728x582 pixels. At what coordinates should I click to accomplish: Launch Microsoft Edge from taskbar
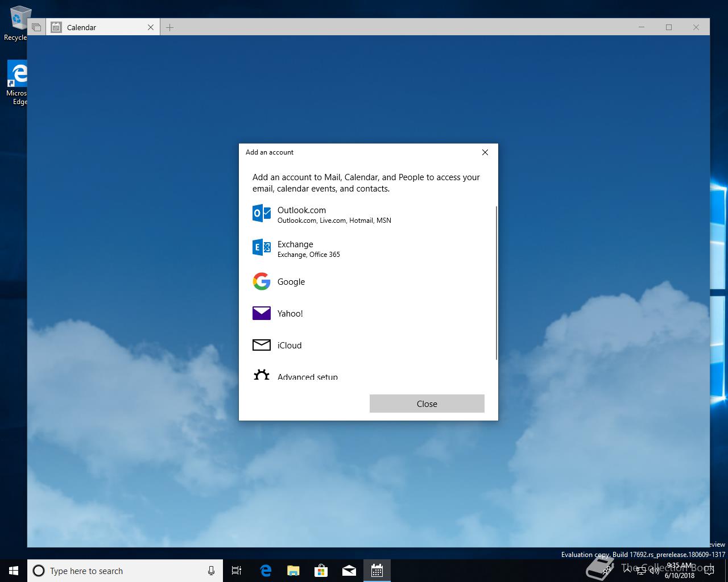coord(266,571)
